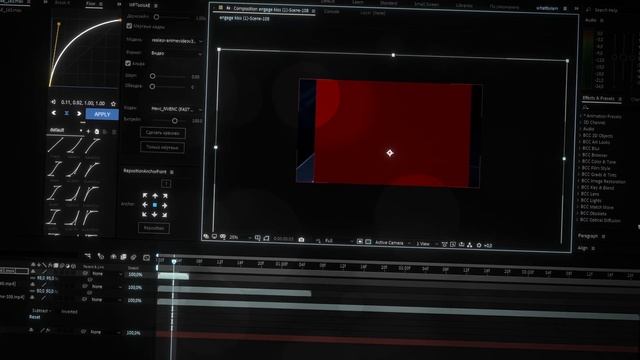Set anchor to top-center up arrow
The height and width of the screenshot is (360, 640).
[155, 196]
